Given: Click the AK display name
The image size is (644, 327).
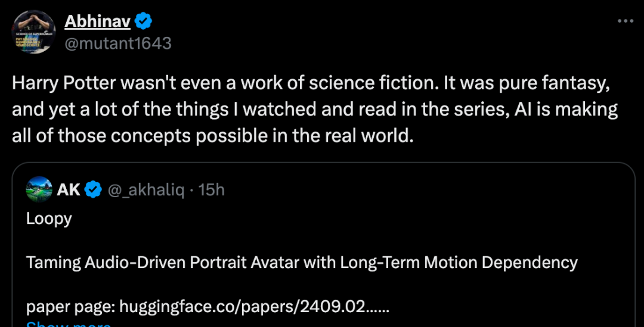Looking at the screenshot, I should tap(69, 189).
